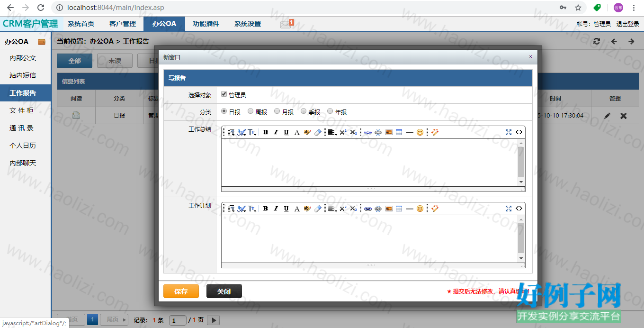
Task: Click the orange 保存 button
Action: pos(181,291)
